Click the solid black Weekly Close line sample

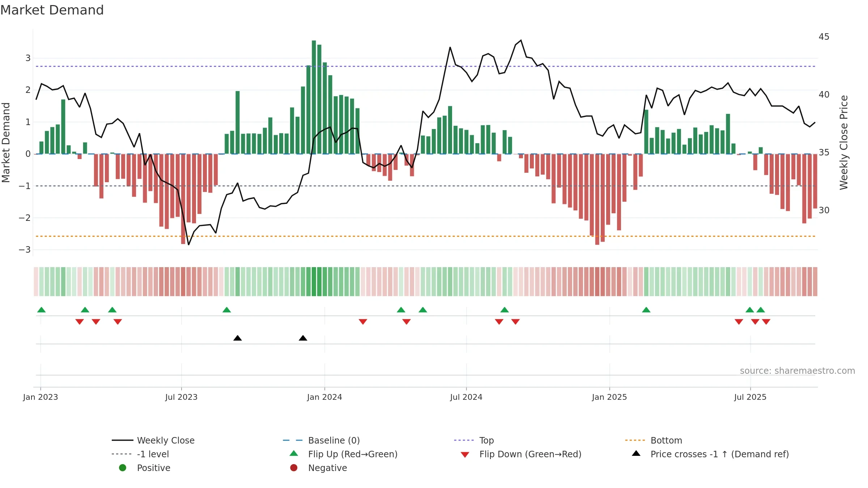123,440
